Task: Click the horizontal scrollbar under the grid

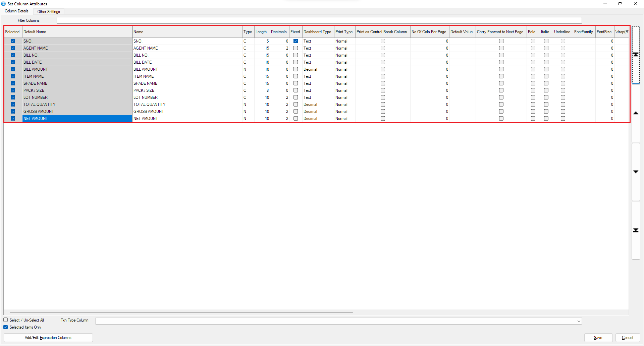Action: tap(181, 312)
